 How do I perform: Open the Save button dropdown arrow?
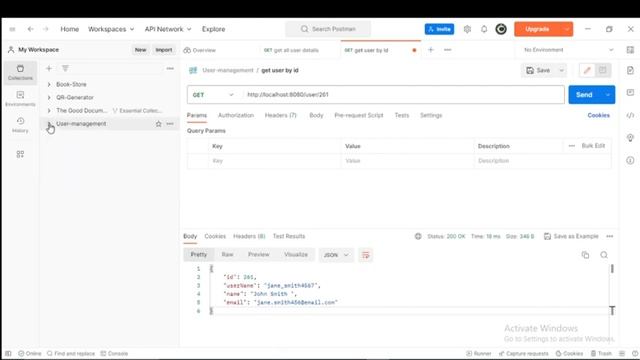562,71
